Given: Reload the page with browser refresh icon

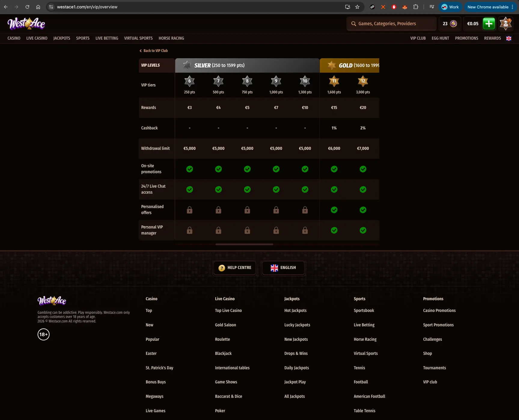Looking at the screenshot, I should coord(27,7).
